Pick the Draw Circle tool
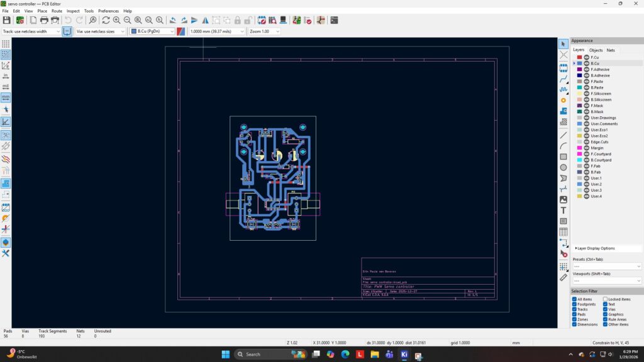This screenshot has height=362, width=644. 563,167
